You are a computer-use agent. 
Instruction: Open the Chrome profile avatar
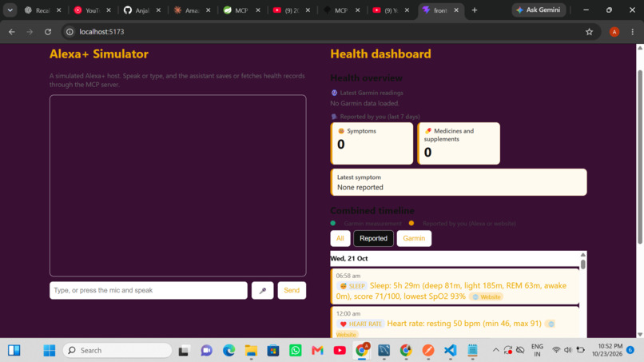[x=614, y=32]
